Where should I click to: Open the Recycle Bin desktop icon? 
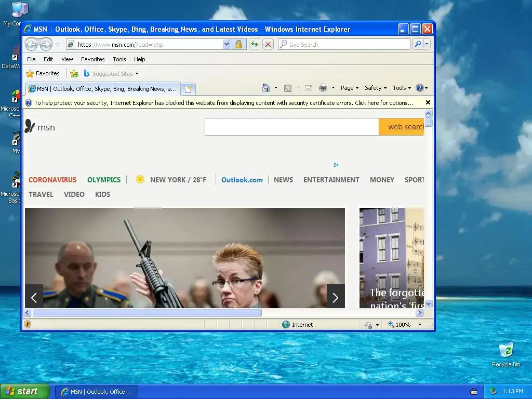[506, 355]
